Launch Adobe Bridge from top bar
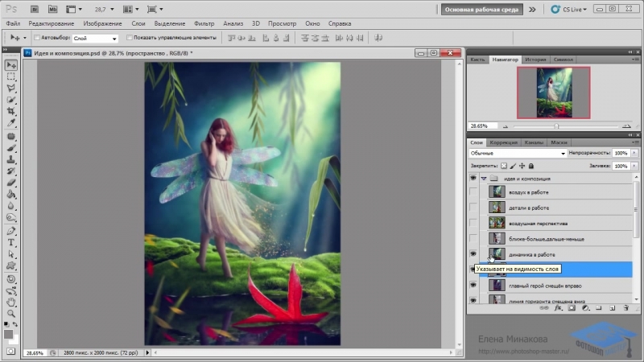 tap(35, 9)
